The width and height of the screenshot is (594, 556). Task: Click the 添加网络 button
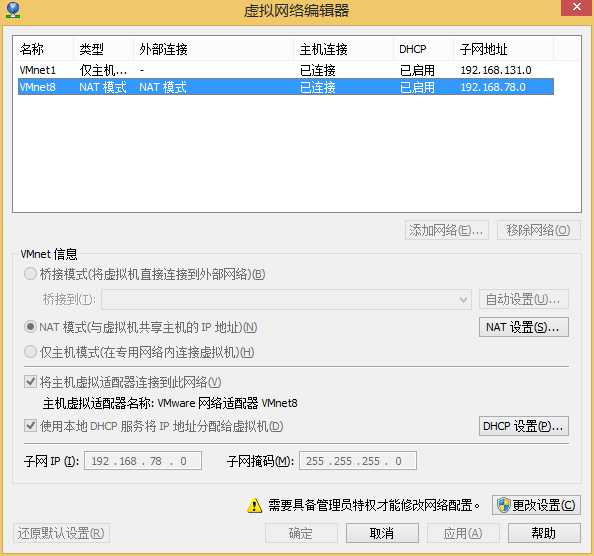[447, 230]
